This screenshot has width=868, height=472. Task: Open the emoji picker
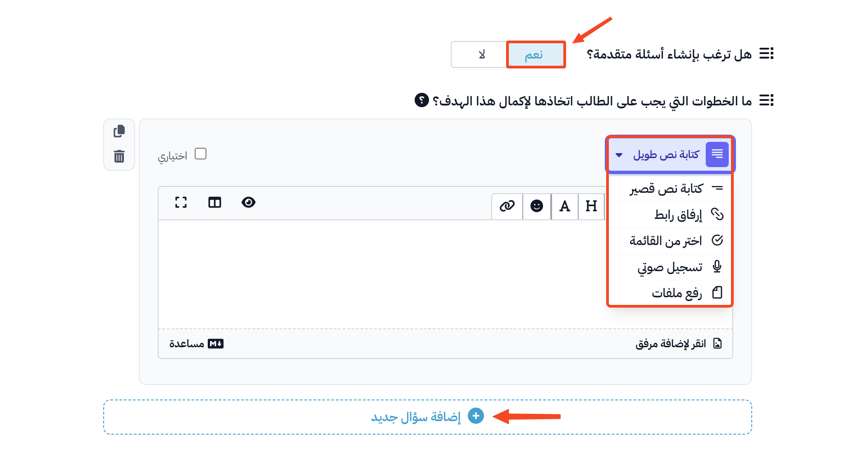coord(537,206)
